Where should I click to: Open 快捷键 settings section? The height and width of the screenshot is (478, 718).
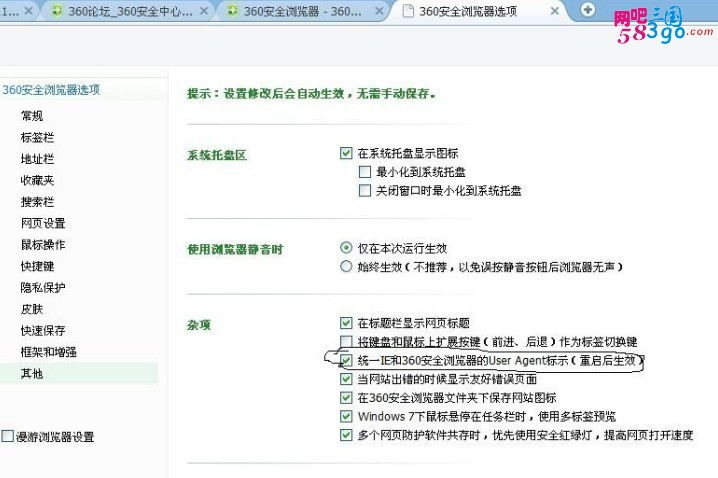37,266
